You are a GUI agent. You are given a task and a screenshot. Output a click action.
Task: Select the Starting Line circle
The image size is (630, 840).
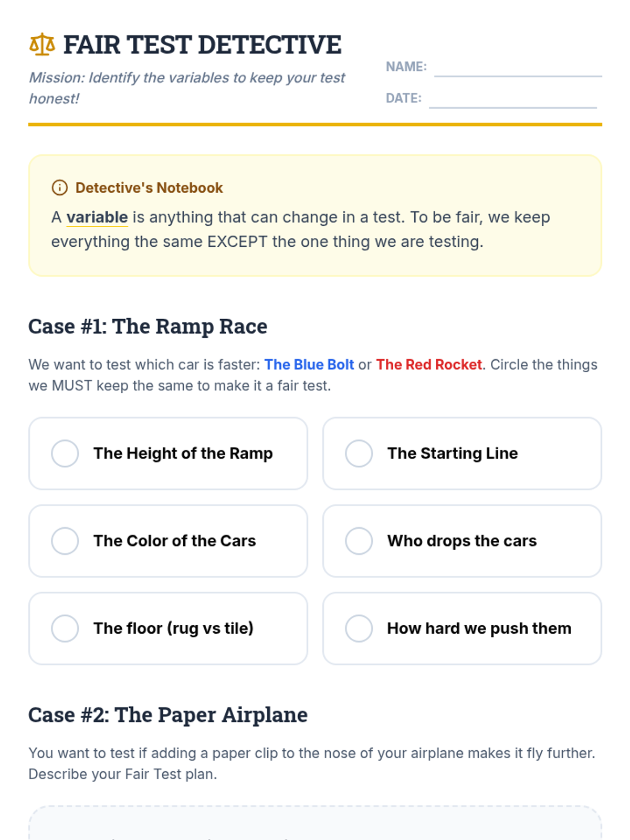pyautogui.click(x=359, y=453)
